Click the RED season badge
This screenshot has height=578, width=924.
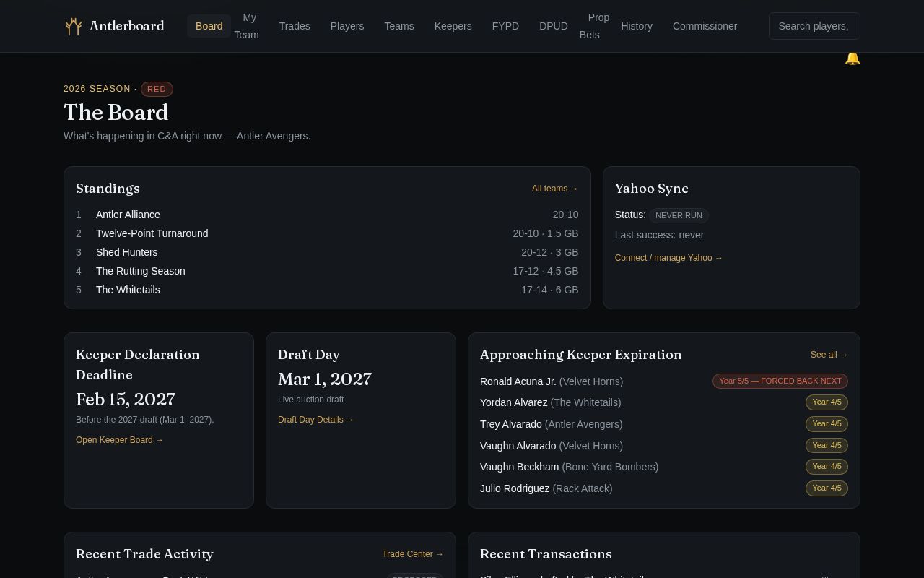pyautogui.click(x=157, y=89)
